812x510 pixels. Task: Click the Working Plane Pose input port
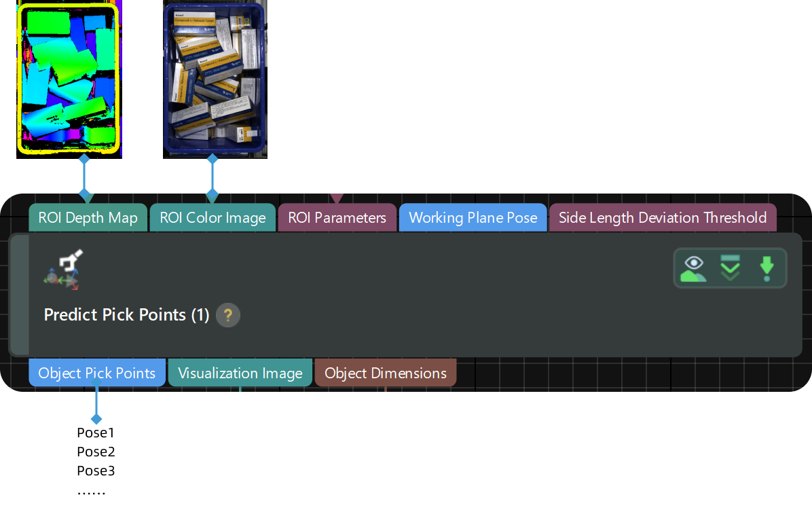473,217
